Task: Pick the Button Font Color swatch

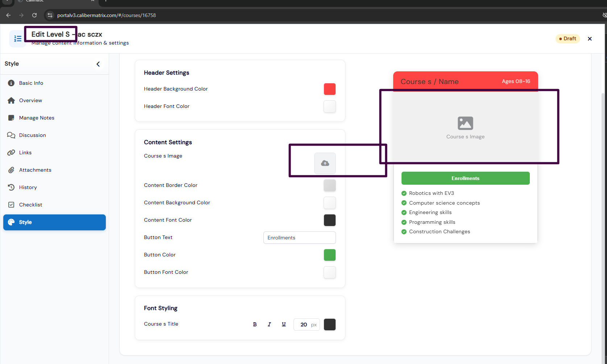Action: tap(330, 272)
